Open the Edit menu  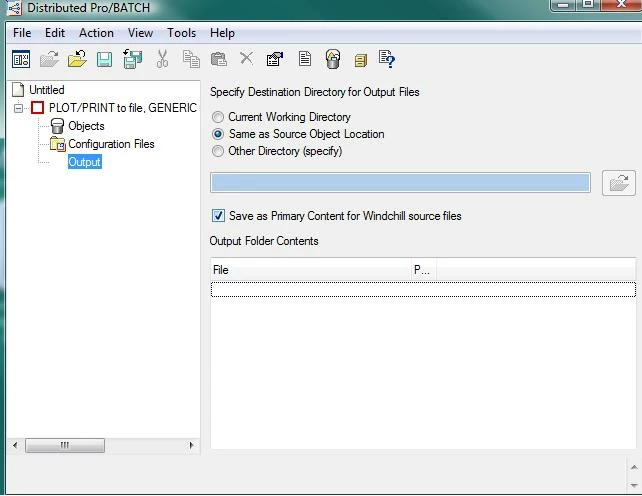(x=55, y=33)
